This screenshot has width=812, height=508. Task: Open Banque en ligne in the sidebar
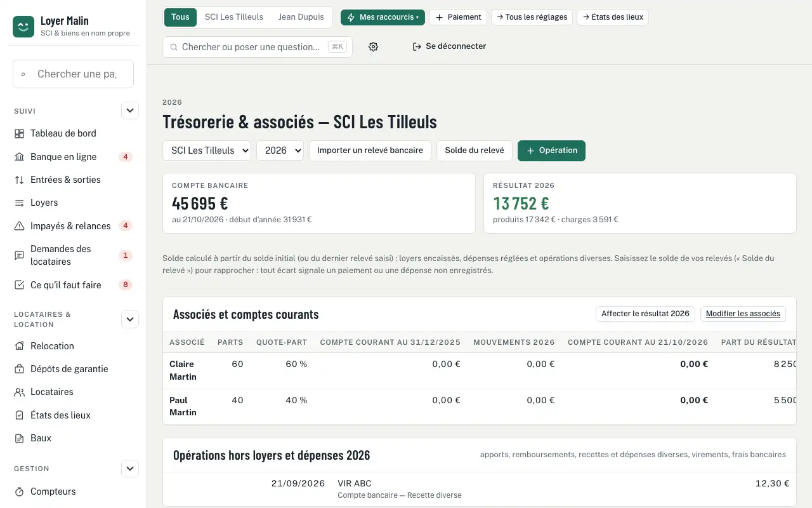(x=73, y=157)
